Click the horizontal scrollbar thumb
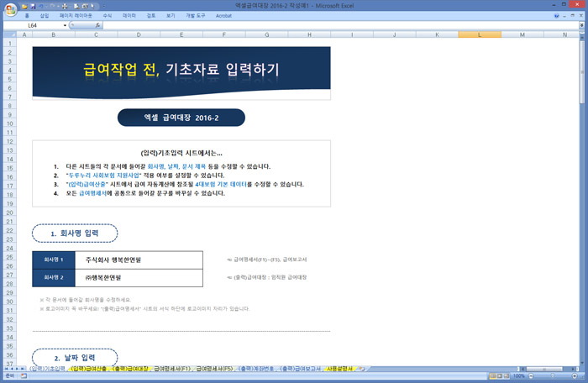This screenshot has height=383, width=588. 543,369
